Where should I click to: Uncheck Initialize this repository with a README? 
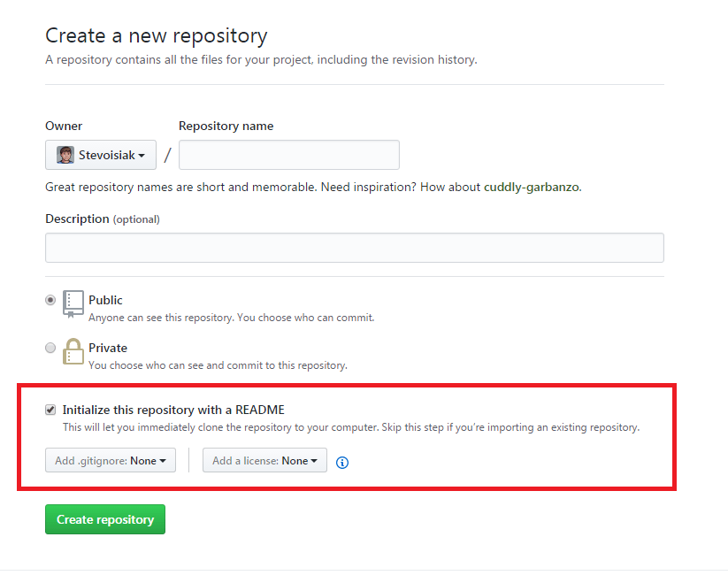(50, 410)
